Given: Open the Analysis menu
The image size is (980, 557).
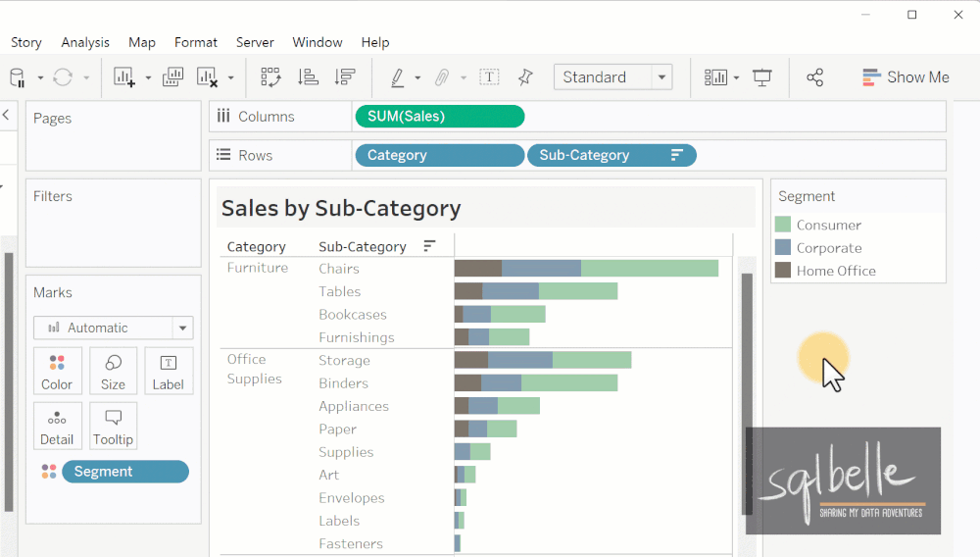Looking at the screenshot, I should [x=85, y=42].
